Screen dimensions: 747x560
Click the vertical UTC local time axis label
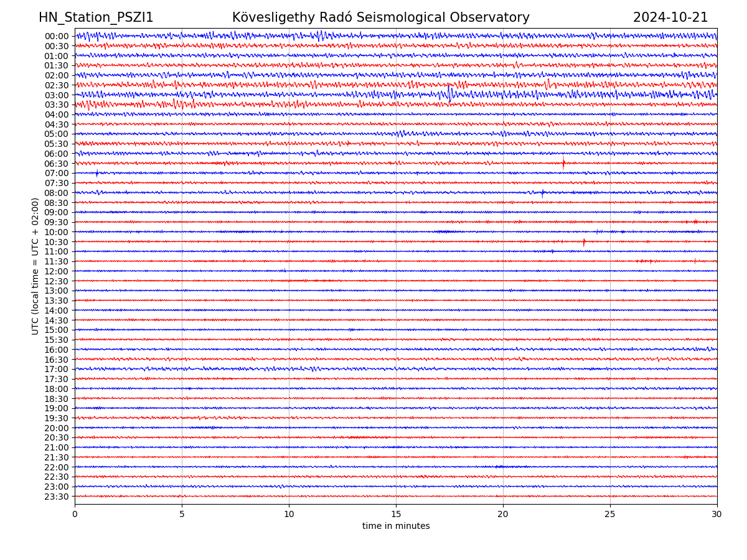35,266
